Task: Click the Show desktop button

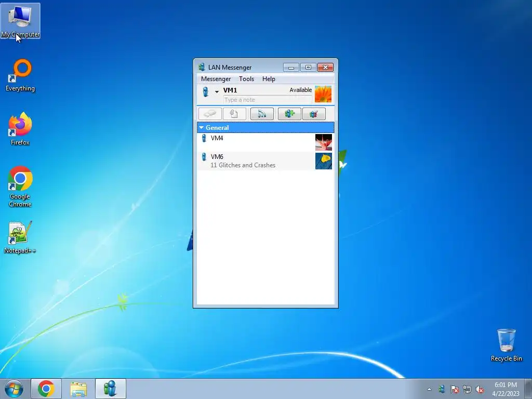Action: [x=528, y=389]
